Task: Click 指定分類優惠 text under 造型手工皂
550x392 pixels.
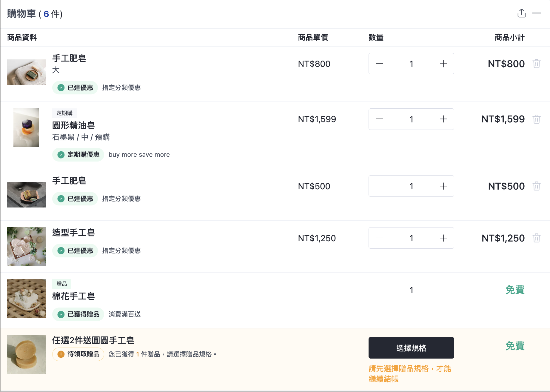Action: (121, 251)
